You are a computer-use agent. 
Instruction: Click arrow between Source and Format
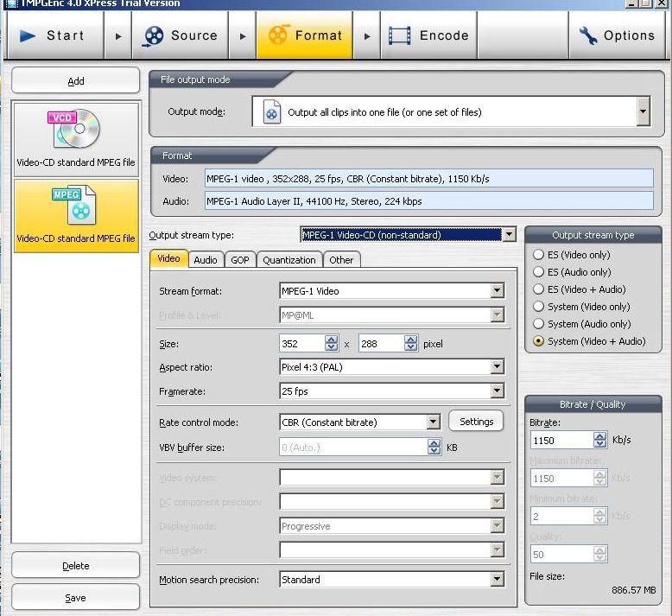point(243,36)
